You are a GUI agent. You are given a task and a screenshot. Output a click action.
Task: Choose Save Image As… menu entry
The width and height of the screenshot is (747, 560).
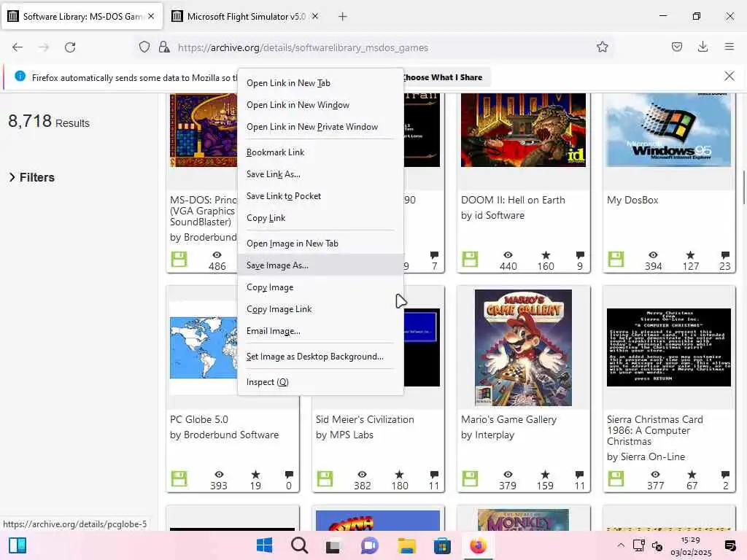point(320,265)
